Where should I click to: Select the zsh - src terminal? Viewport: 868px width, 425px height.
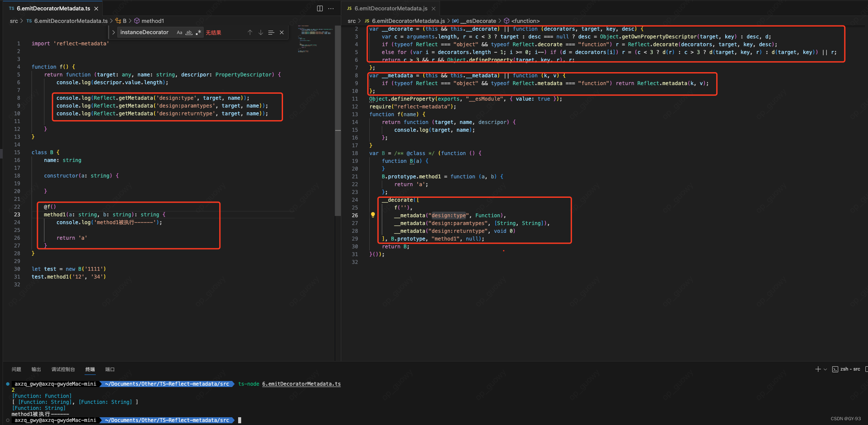point(846,369)
